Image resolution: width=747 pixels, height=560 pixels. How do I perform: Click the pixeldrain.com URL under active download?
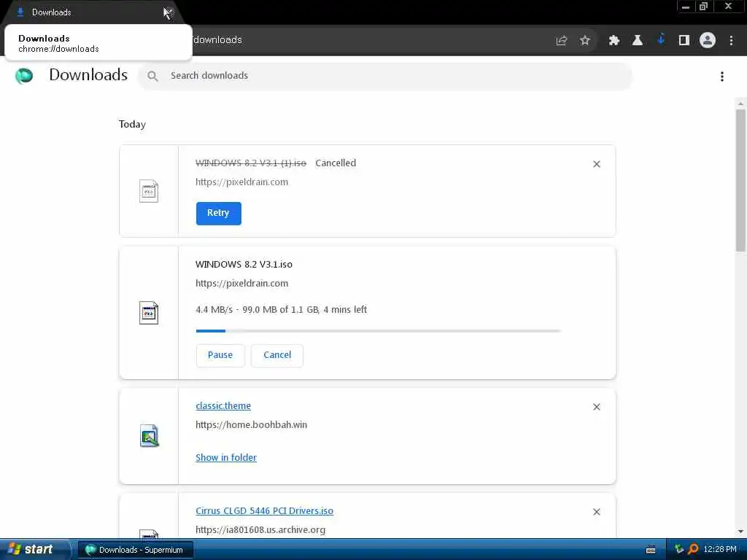click(x=241, y=284)
